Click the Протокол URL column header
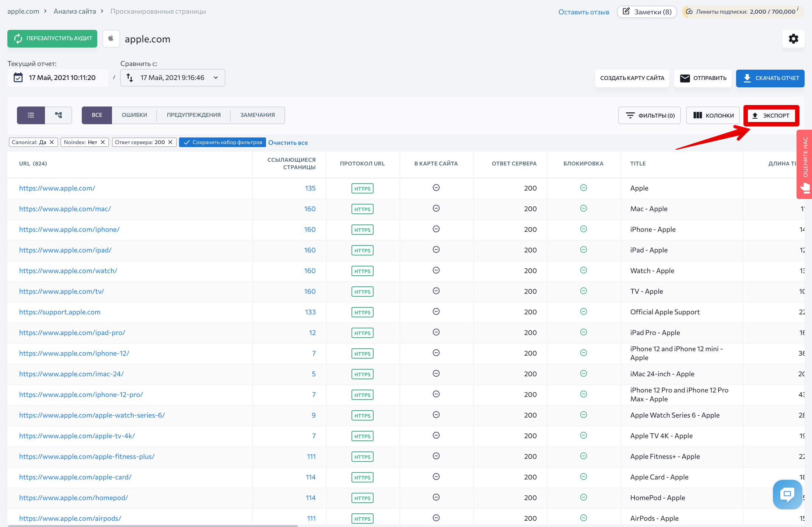Image resolution: width=812 pixels, height=527 pixels. (362, 164)
